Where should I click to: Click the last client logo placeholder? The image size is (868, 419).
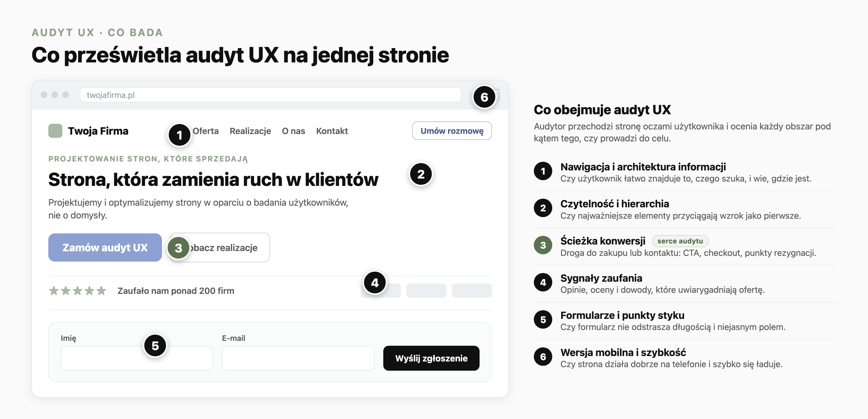pyautogui.click(x=472, y=291)
